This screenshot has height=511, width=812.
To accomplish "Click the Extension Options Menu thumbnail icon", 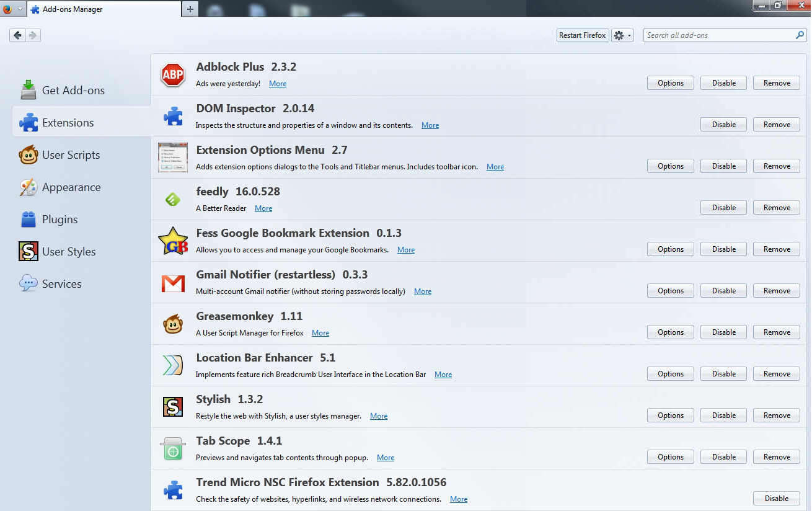I will pos(173,158).
